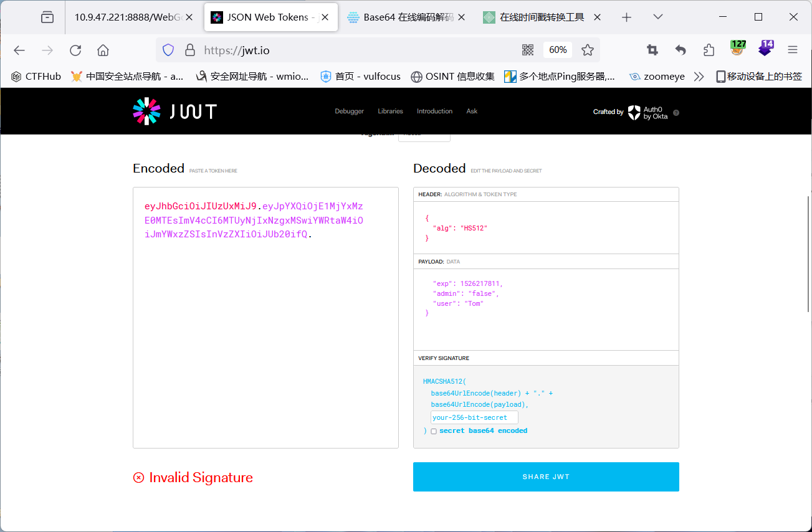Image resolution: width=812 pixels, height=532 pixels.
Task: Open the Libraries menu item
Action: click(x=390, y=112)
